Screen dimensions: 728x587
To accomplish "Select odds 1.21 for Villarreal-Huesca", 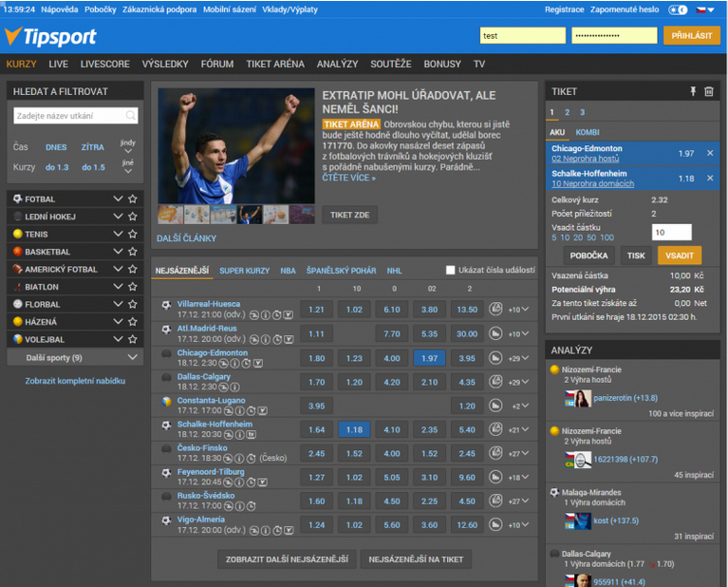I will click(x=317, y=310).
